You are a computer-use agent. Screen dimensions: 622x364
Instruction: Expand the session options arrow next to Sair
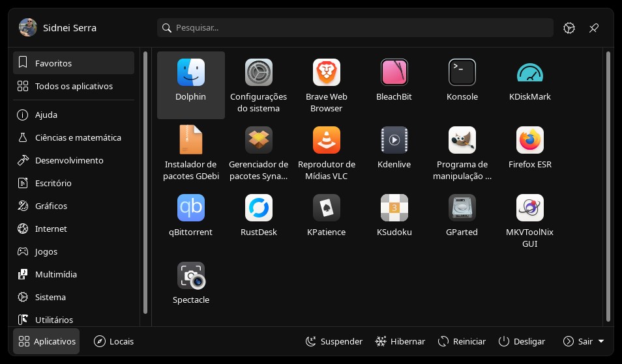(x=601, y=341)
